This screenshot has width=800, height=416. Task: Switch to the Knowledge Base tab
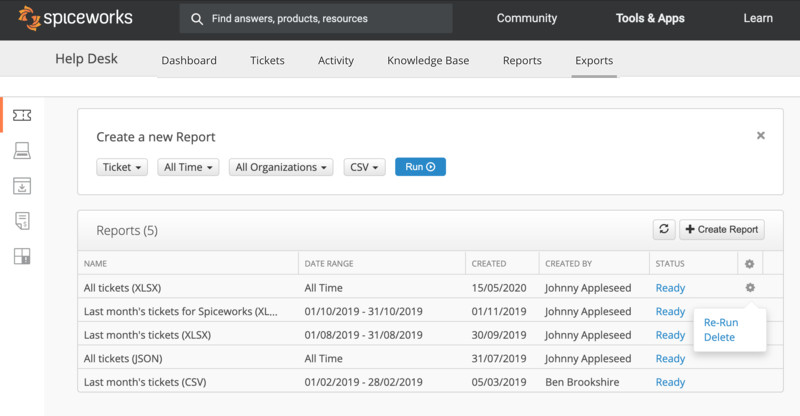click(428, 60)
